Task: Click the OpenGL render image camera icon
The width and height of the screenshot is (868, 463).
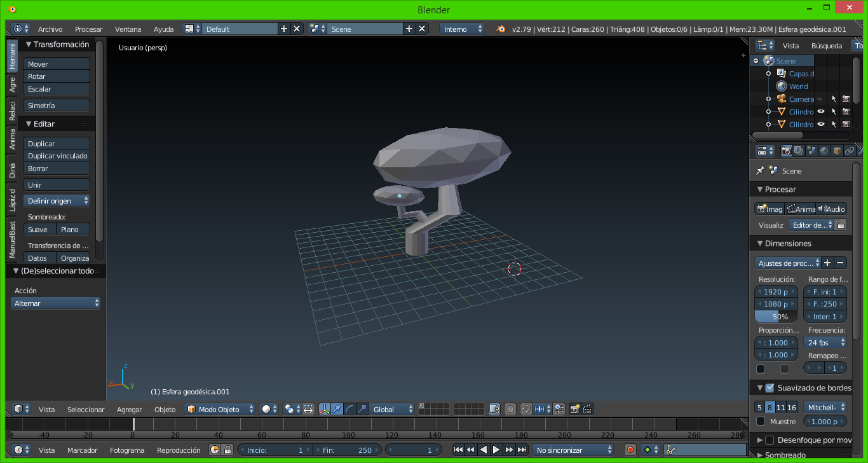Action: tap(575, 409)
